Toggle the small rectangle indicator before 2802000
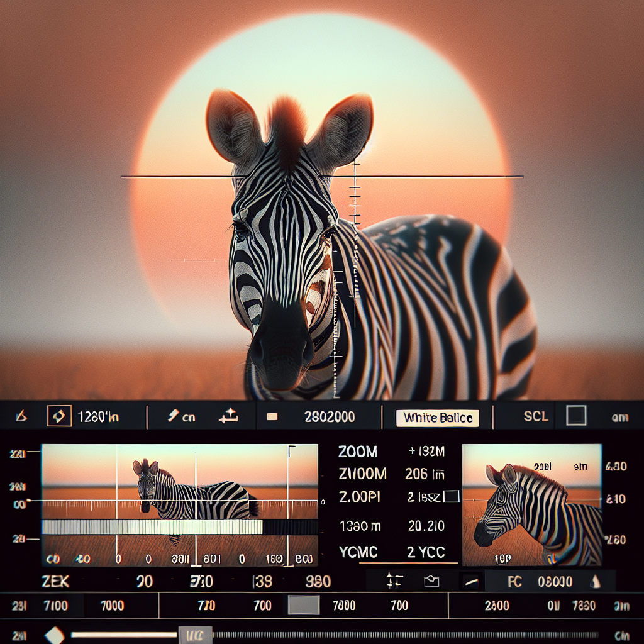The height and width of the screenshot is (644, 644). tap(272, 416)
